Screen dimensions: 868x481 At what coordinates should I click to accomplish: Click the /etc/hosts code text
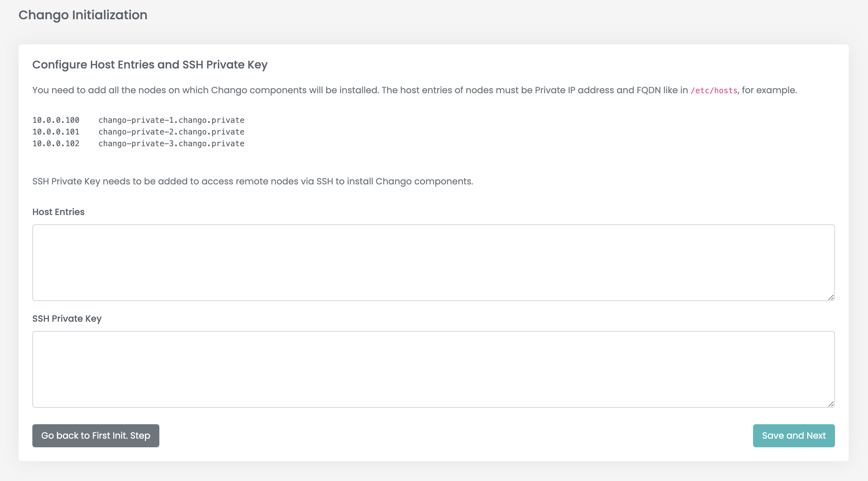click(714, 90)
